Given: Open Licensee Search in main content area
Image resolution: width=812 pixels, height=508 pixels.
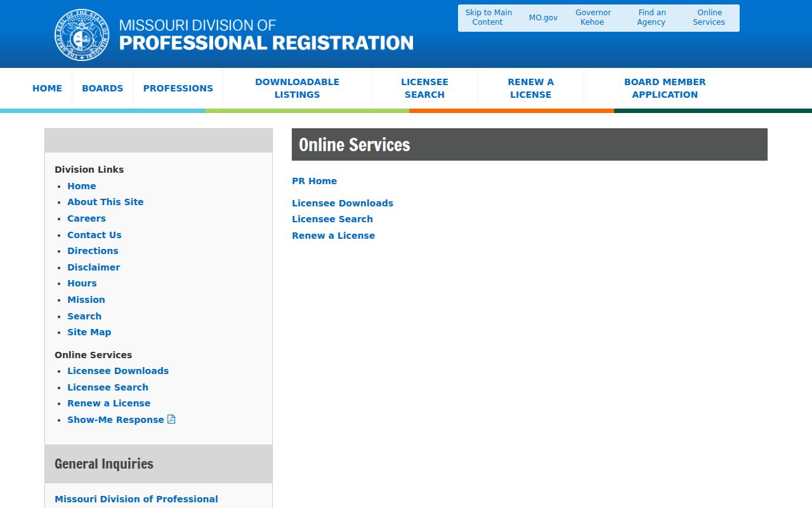Looking at the screenshot, I should point(332,219).
